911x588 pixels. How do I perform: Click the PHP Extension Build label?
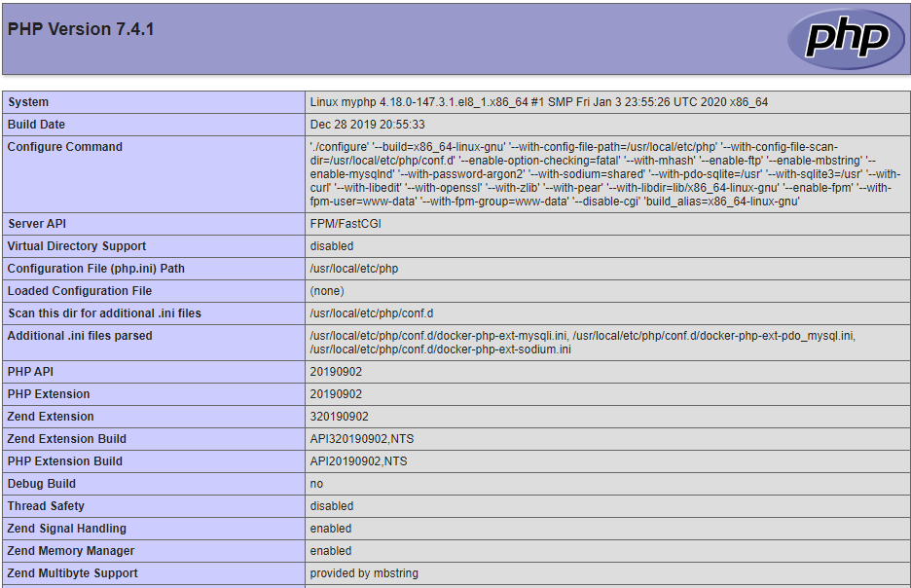(65, 461)
